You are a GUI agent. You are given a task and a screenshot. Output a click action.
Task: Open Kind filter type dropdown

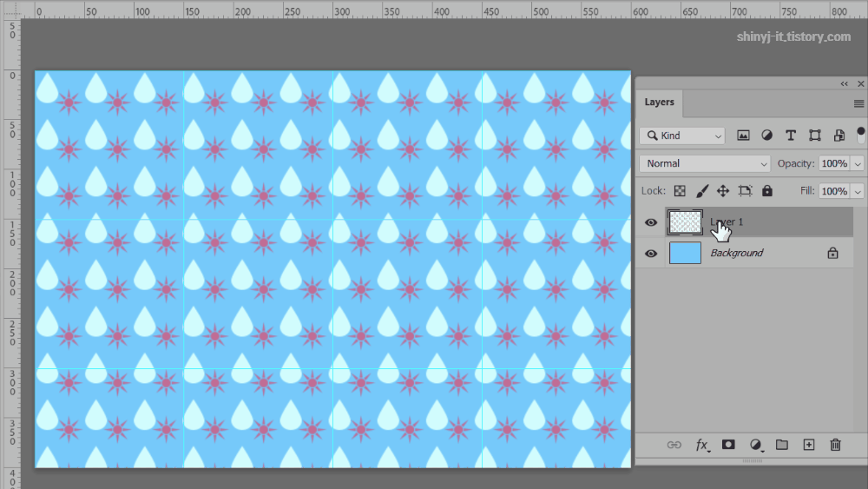(682, 135)
